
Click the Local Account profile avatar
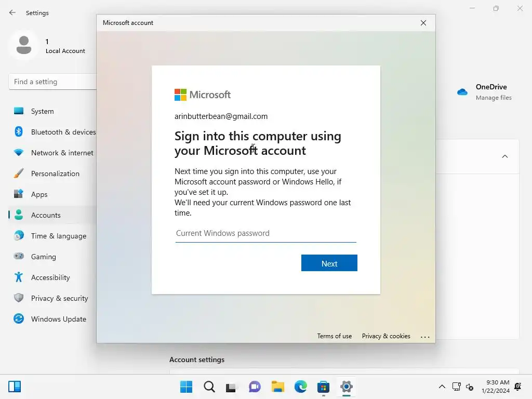pos(24,45)
